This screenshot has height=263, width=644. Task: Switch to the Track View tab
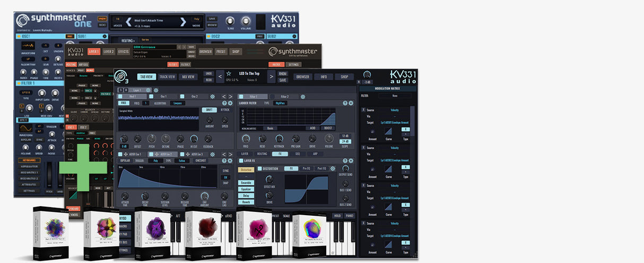168,77
